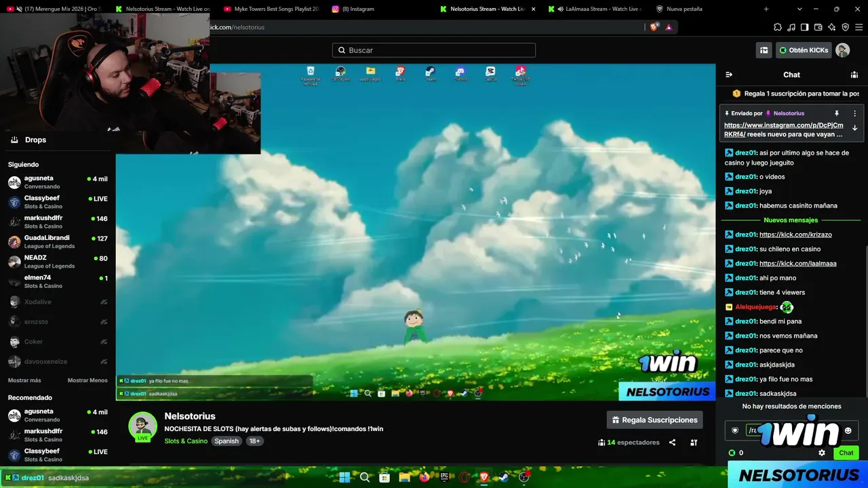Open Microsoft Store from taskbar

(x=384, y=477)
